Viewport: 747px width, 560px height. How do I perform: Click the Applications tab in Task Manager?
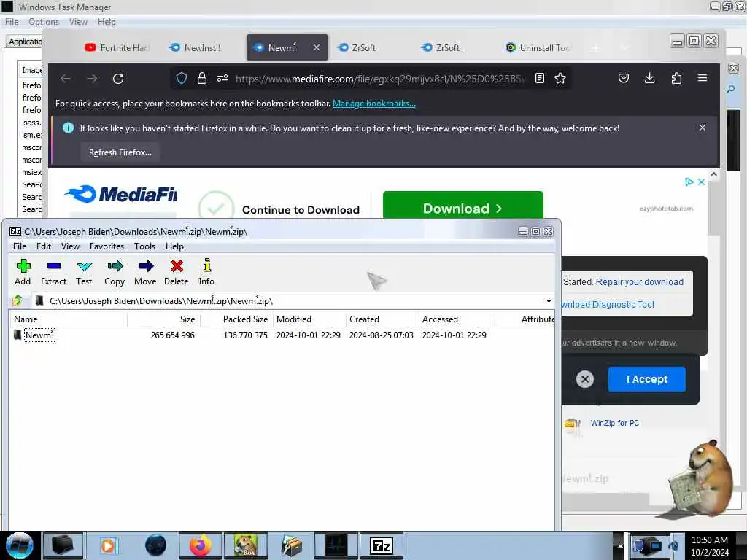25,42
